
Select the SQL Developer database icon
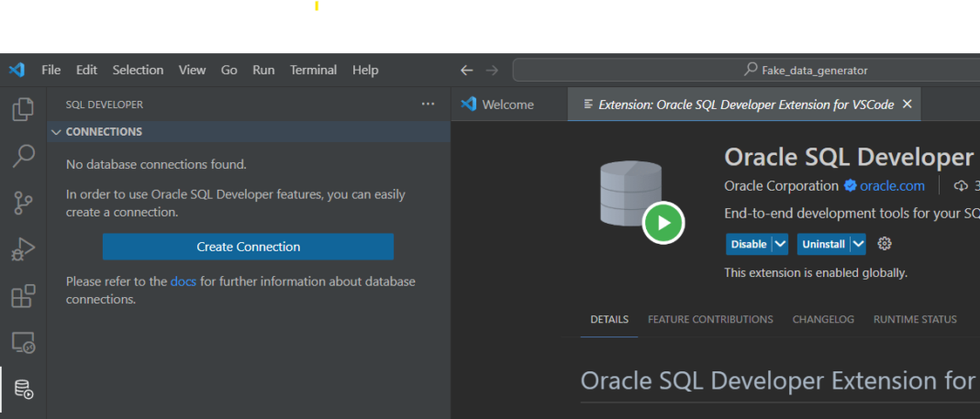(23, 389)
